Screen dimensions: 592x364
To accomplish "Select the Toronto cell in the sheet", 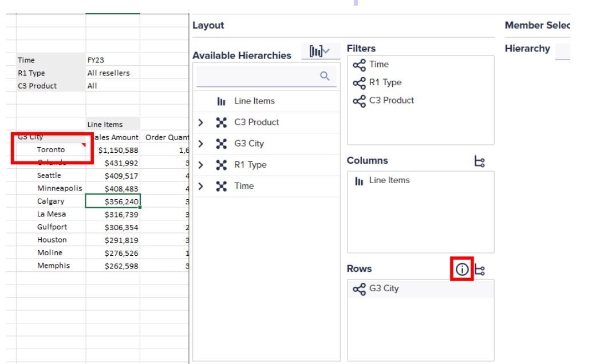I will coord(51,150).
